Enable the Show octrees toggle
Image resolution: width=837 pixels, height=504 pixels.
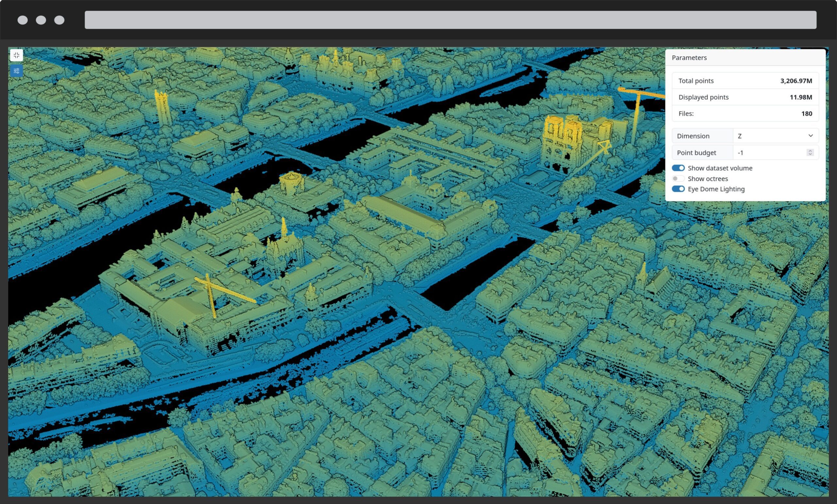[678, 179]
